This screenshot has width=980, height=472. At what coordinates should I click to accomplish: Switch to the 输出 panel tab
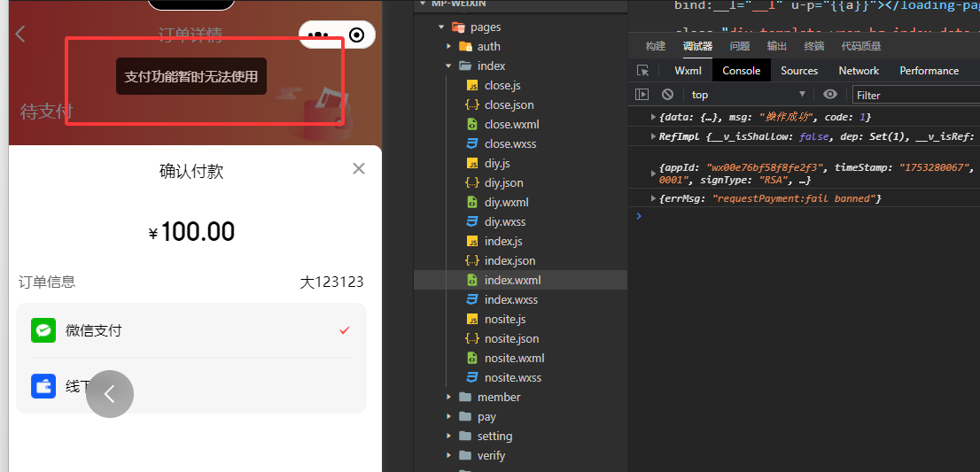click(777, 46)
